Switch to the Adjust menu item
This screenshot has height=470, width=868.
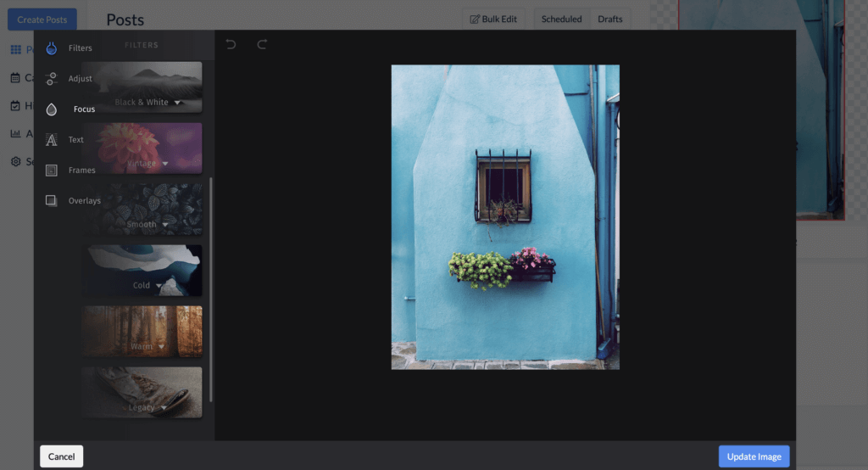(x=81, y=79)
